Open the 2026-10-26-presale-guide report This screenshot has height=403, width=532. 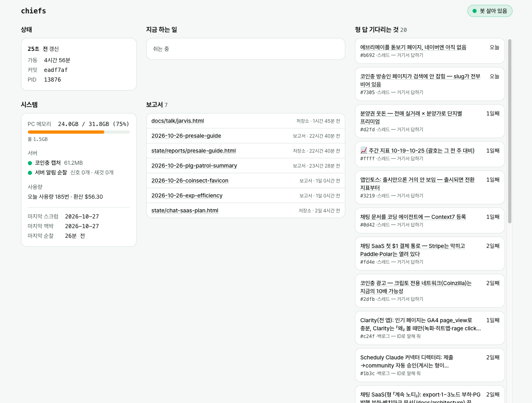tap(186, 136)
